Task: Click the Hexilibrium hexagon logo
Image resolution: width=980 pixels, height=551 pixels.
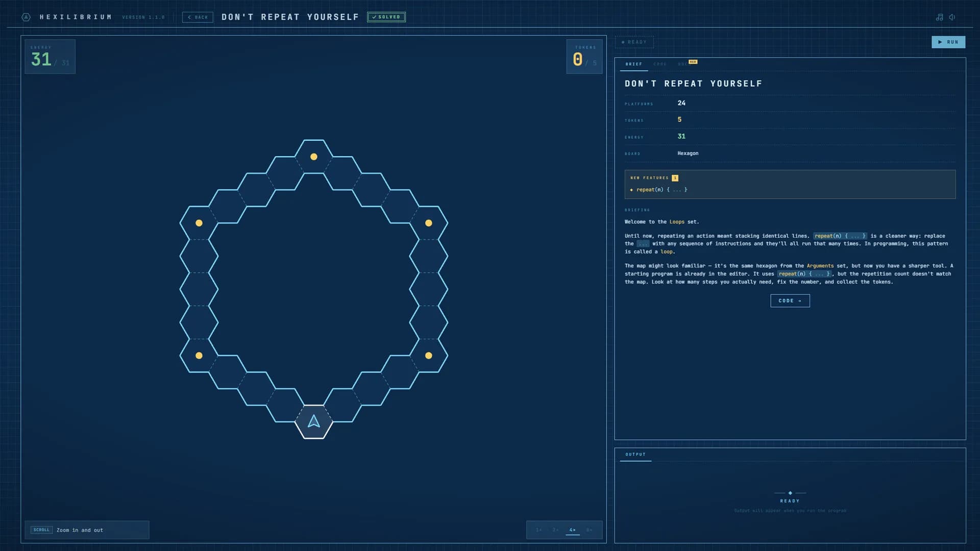Action: click(26, 17)
